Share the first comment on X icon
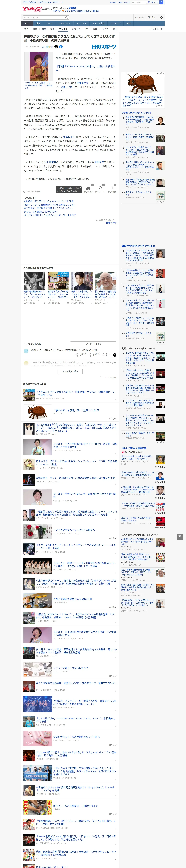The image size is (186, 868). (x=114, y=355)
